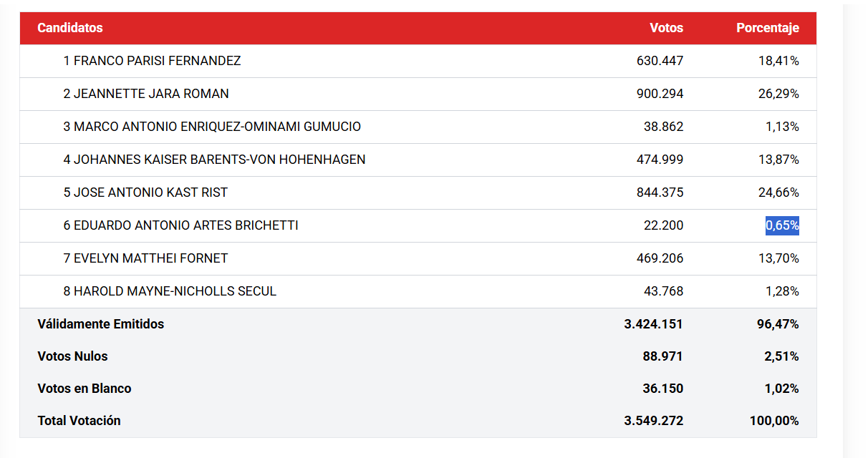Image resolution: width=868 pixels, height=458 pixels.
Task: Select the Evelyn Matthei Fornet name
Action: click(145, 258)
